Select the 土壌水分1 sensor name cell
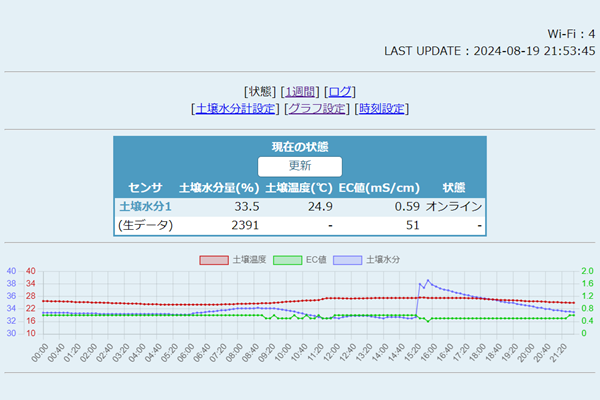 click(145, 206)
